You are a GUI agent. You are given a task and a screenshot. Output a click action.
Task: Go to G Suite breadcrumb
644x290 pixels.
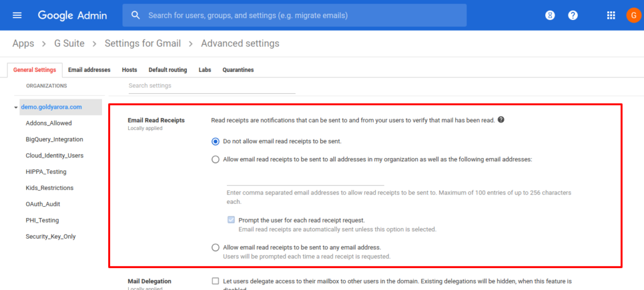[69, 44]
